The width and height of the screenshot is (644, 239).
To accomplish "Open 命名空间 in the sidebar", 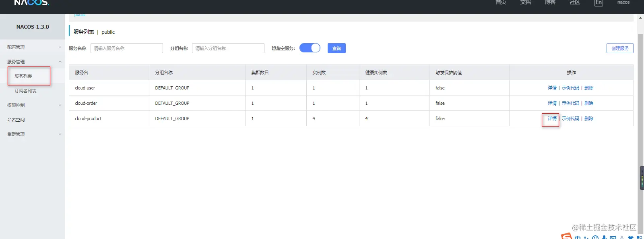I will pos(16,120).
